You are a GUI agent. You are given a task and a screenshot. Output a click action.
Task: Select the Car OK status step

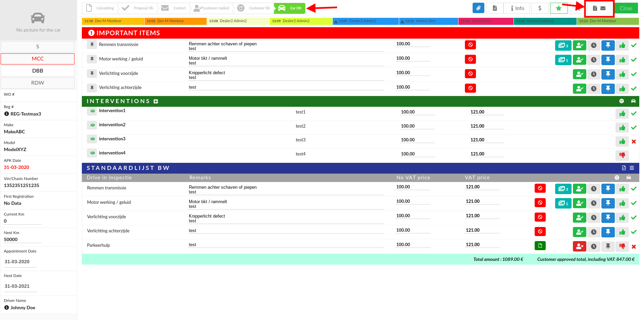point(290,8)
